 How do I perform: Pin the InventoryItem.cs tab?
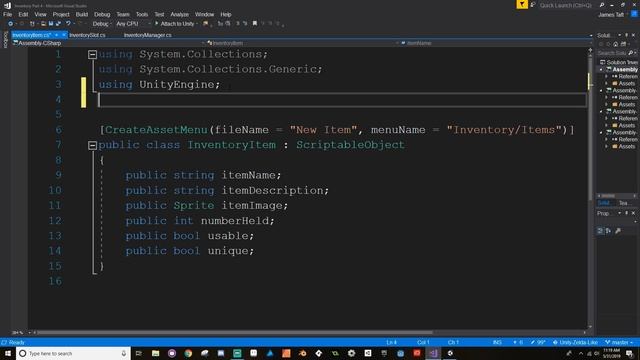click(x=57, y=35)
